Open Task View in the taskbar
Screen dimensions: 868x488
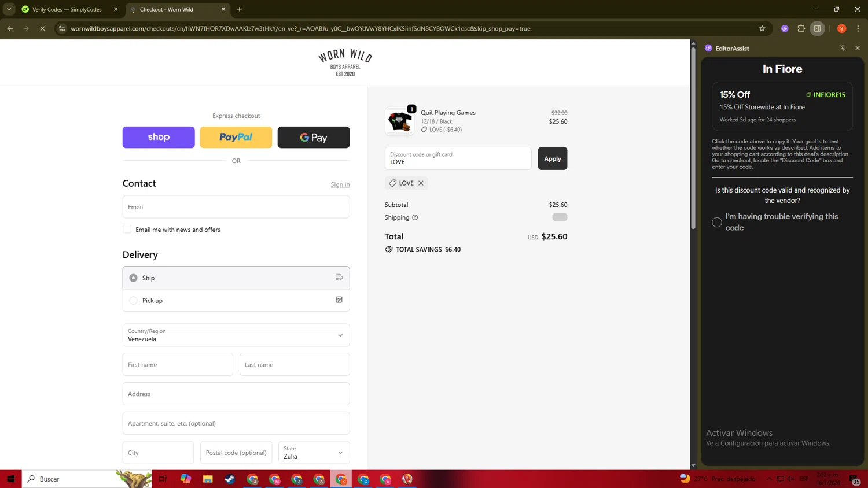(x=163, y=479)
